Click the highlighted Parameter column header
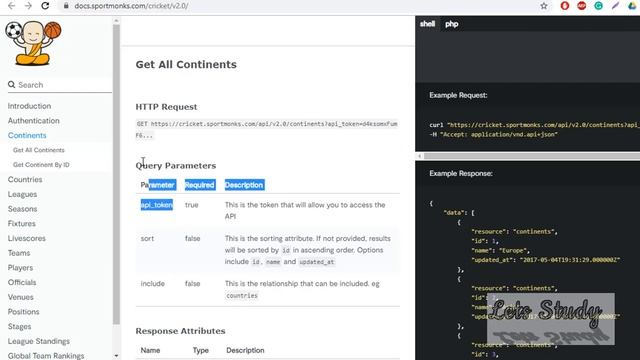The height and width of the screenshot is (360, 640). [x=158, y=185]
